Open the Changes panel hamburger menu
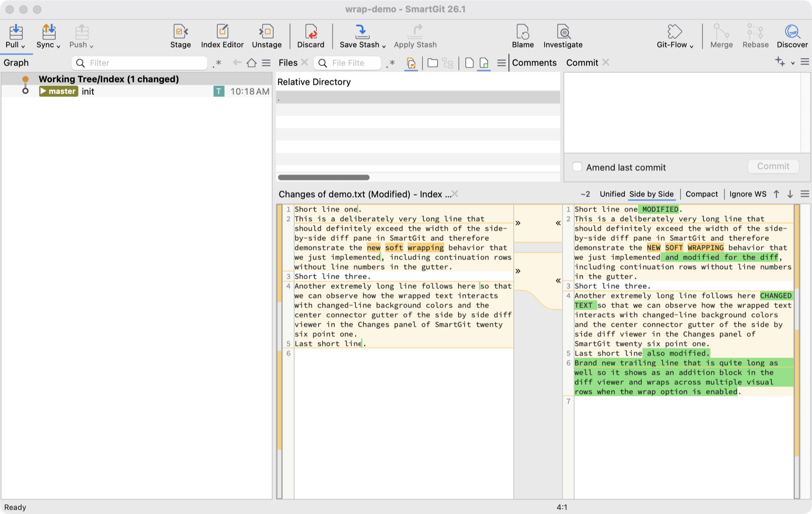Viewport: 812px width, 514px height. tap(805, 194)
